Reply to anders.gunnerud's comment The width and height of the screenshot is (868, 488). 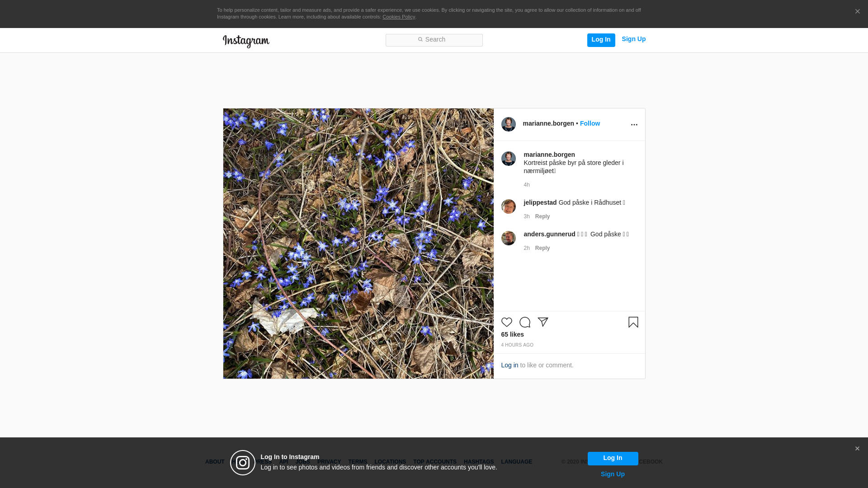point(542,248)
